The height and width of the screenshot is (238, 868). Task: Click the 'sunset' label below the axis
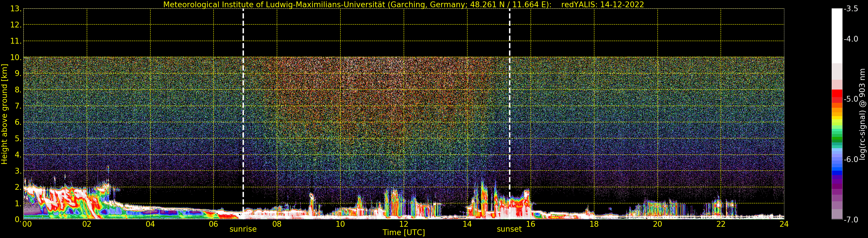pyautogui.click(x=509, y=229)
